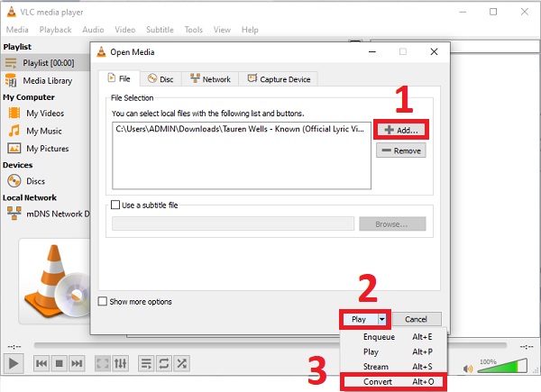The width and height of the screenshot is (541, 392).
Task: Mute audio via speaker icon
Action: [468, 369]
